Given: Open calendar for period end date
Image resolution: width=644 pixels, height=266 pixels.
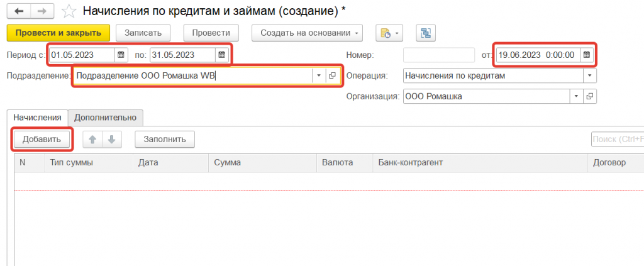Looking at the screenshot, I should [221, 55].
